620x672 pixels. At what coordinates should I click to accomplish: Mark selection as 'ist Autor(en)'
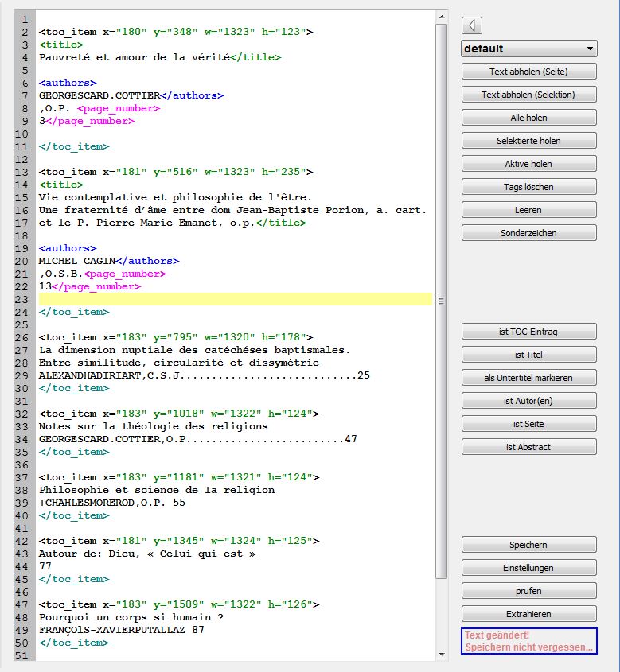click(528, 402)
